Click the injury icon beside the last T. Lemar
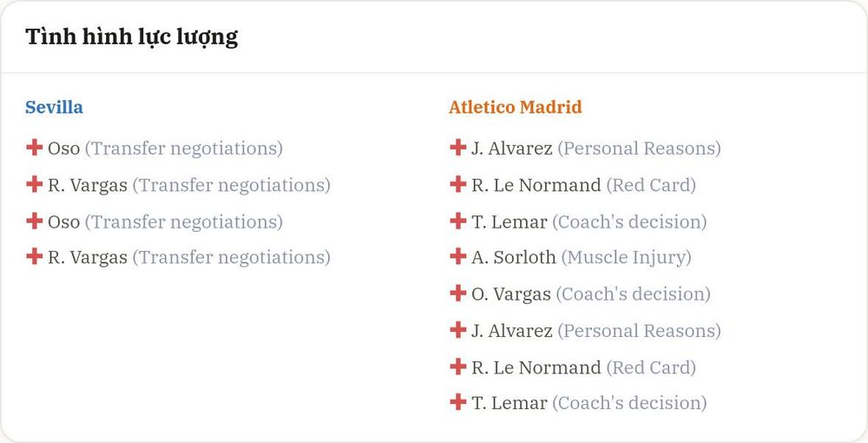 [x=457, y=401]
